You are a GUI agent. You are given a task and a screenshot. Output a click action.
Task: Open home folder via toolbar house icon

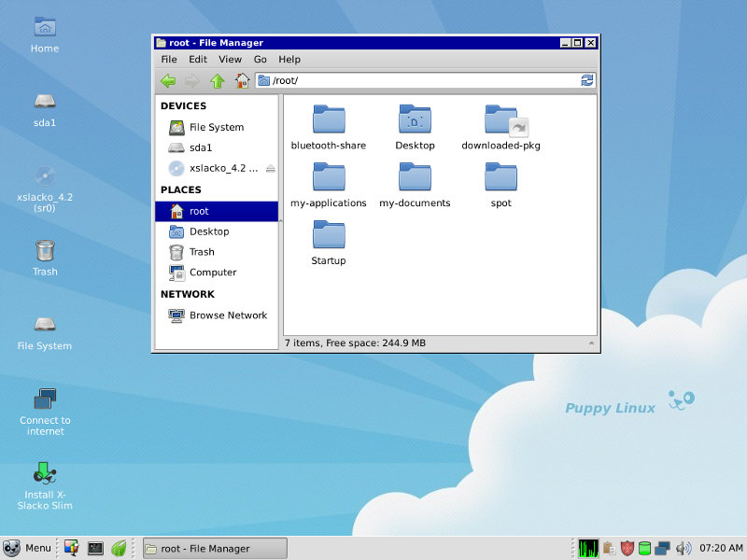click(242, 81)
